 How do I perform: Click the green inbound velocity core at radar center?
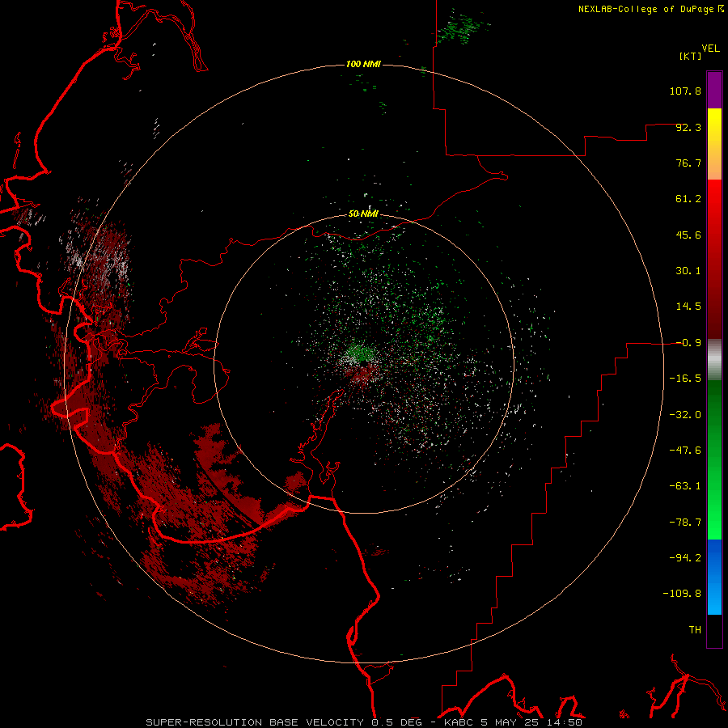(360, 353)
